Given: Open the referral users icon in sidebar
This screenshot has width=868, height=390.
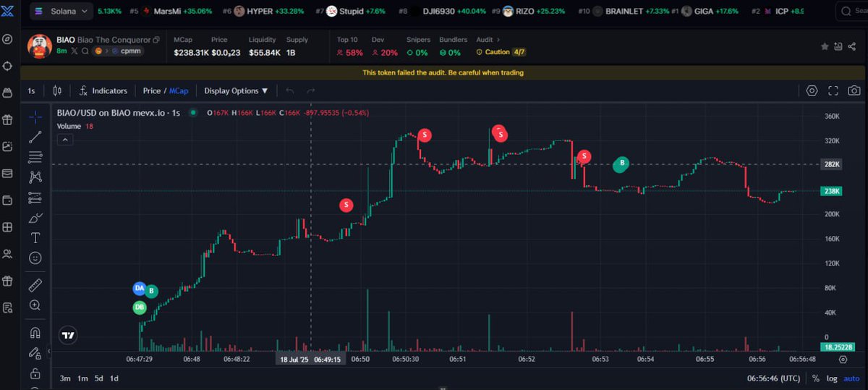Looking at the screenshot, I should [8, 254].
